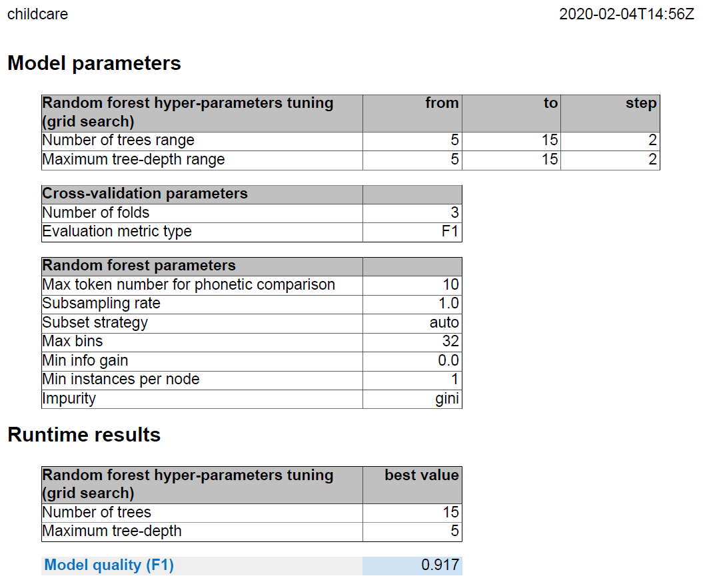Viewport: 703px width, 588px height.
Task: Click the blue "Model quality (F1)" label
Action: click(x=109, y=566)
